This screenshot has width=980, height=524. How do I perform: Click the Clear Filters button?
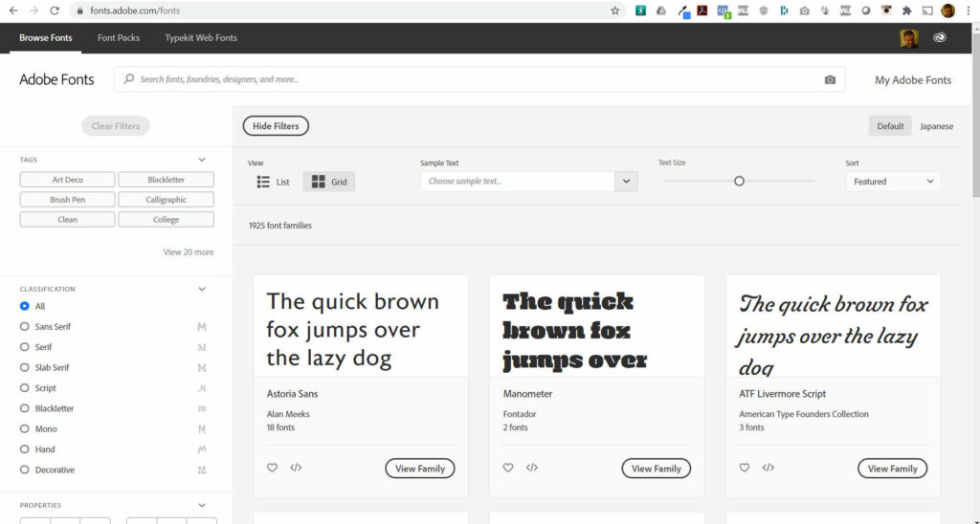point(116,126)
